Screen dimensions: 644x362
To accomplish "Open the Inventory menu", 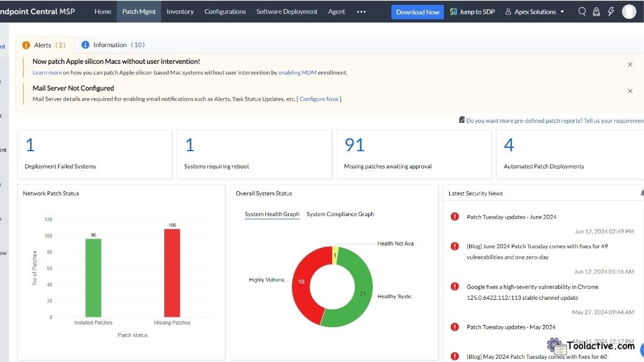I will pos(180,11).
